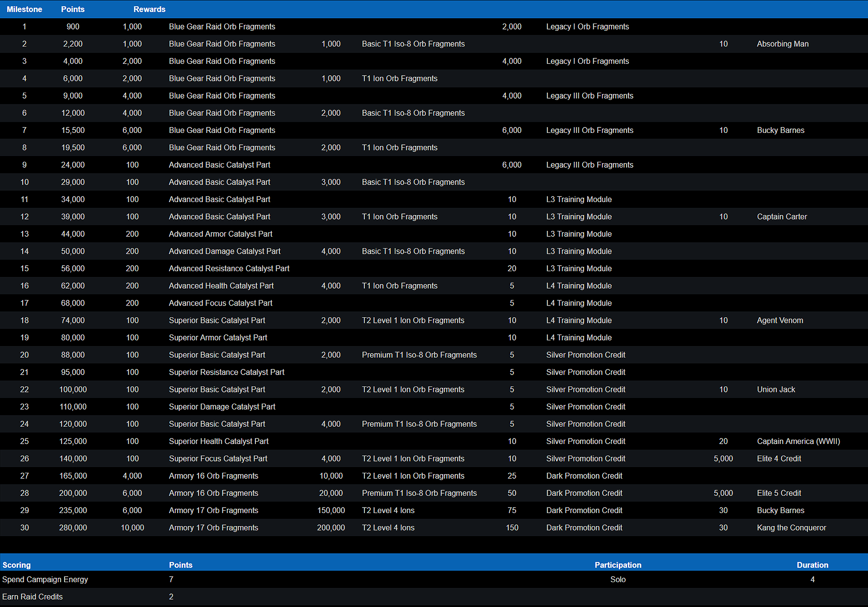Click the Elite 5 Credit cell
868x607 pixels.
[779, 493]
